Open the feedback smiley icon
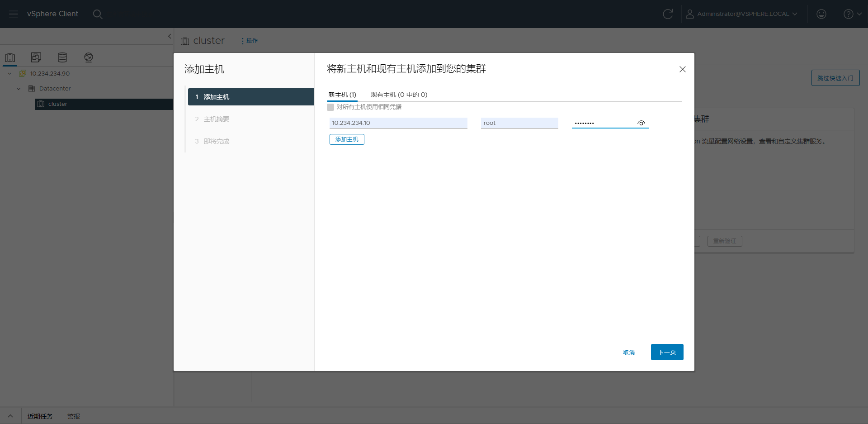Image resolution: width=868 pixels, height=424 pixels. (821, 14)
